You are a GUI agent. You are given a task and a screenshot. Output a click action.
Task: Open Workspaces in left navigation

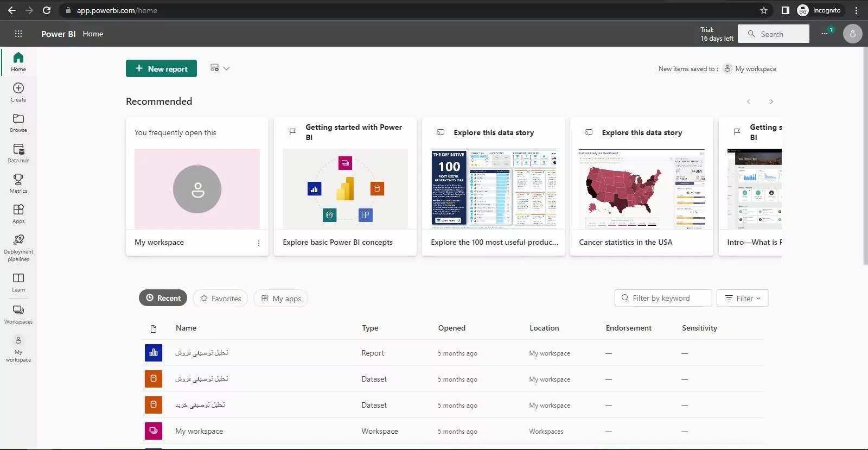[18, 314]
